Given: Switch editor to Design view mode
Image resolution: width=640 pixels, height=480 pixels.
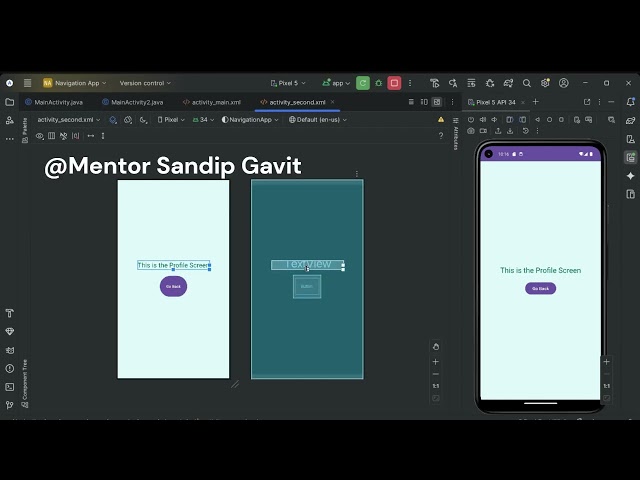Looking at the screenshot, I should 437,102.
